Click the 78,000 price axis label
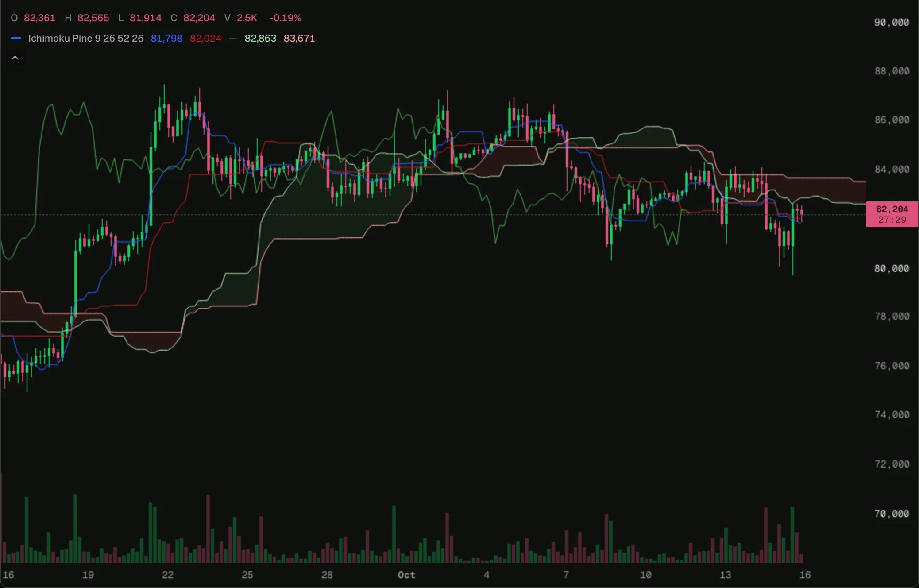This screenshot has width=919, height=588. coord(892,317)
